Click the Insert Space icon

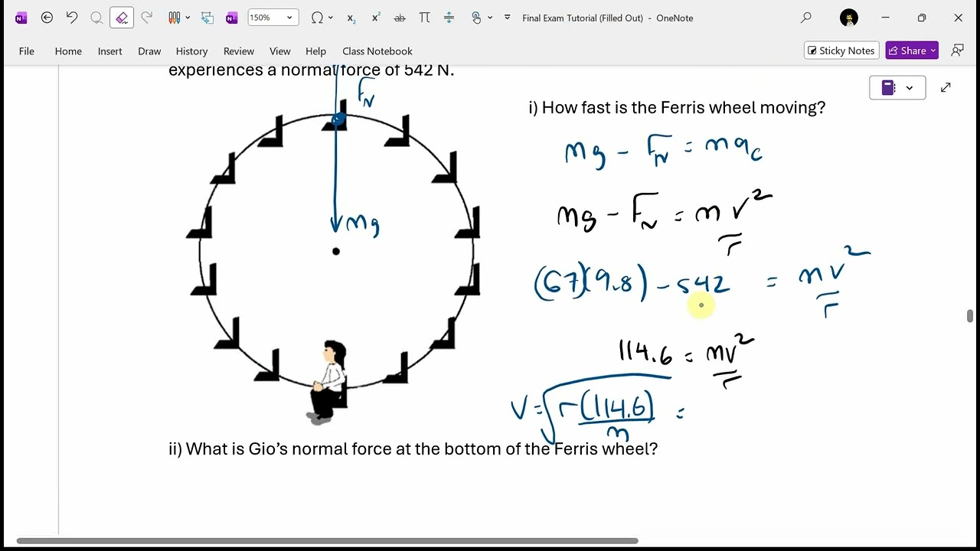pos(449,18)
